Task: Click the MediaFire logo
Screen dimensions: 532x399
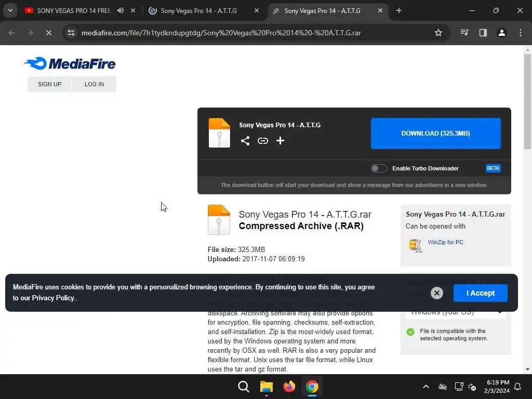Action: click(70, 63)
